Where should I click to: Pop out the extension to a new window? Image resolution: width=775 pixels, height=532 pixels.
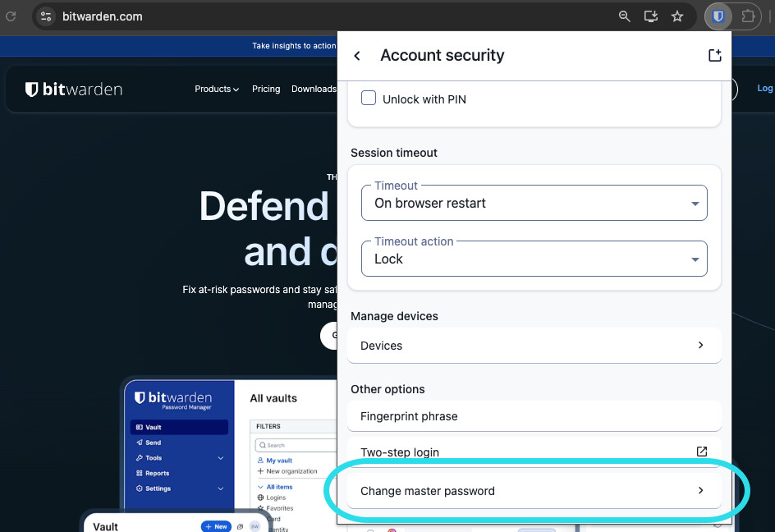[x=715, y=55]
